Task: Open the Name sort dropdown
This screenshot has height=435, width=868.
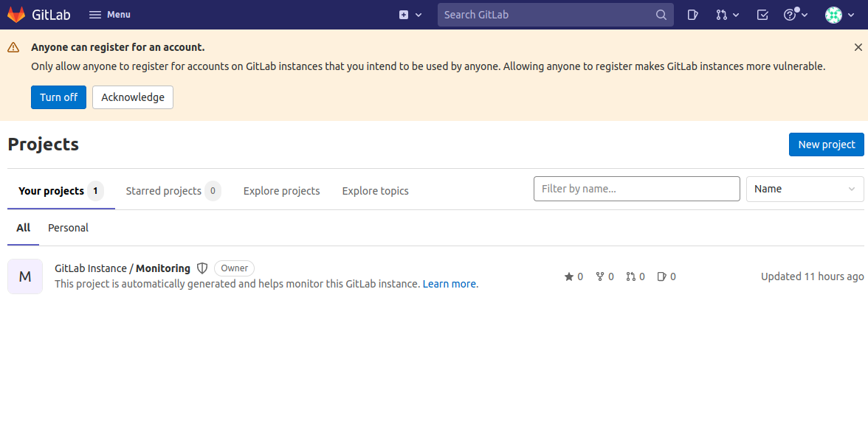Action: click(805, 189)
